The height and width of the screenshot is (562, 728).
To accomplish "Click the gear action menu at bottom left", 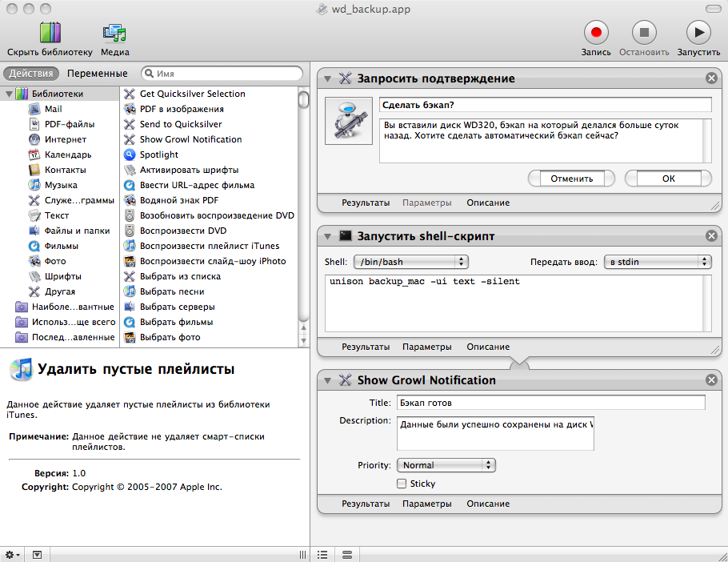I will click(14, 554).
